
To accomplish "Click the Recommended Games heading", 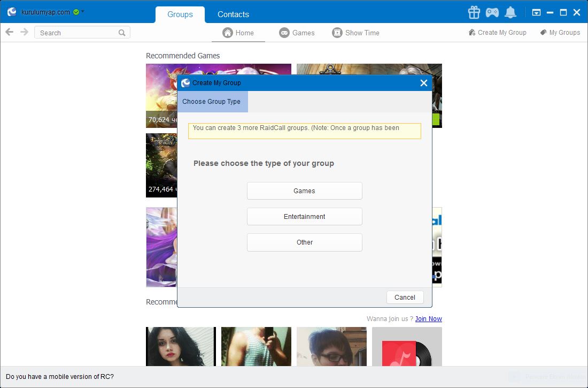I will click(183, 56).
